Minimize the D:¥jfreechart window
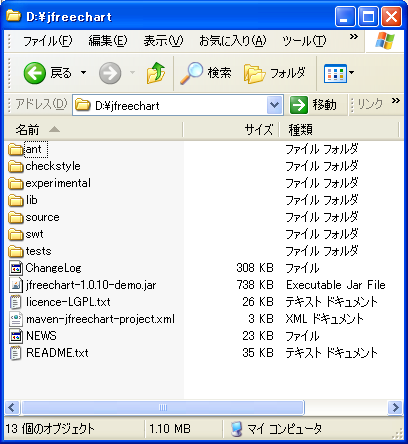 tap(345, 16)
